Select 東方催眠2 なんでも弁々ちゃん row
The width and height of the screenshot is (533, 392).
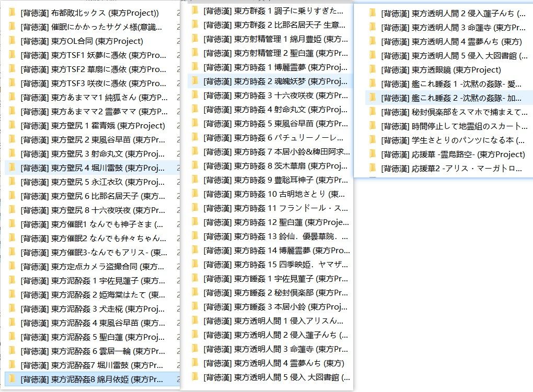click(93, 238)
